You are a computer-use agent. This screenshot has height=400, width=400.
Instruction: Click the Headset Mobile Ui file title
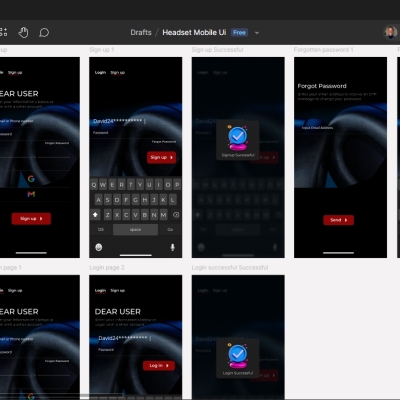point(194,32)
